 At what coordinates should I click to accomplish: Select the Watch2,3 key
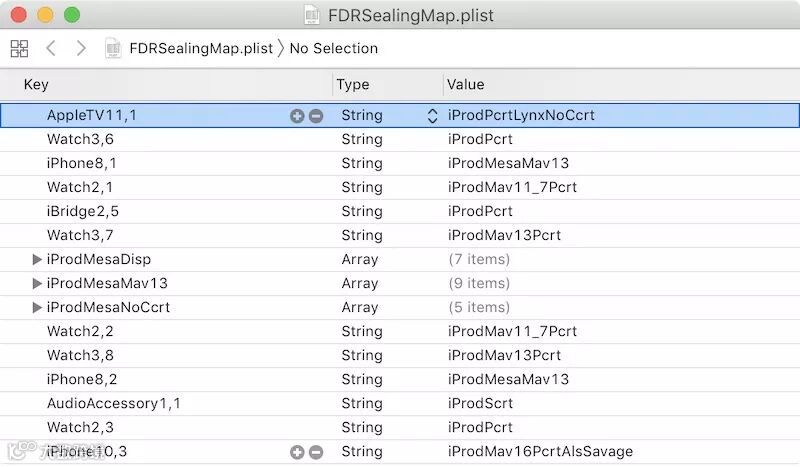coord(80,427)
